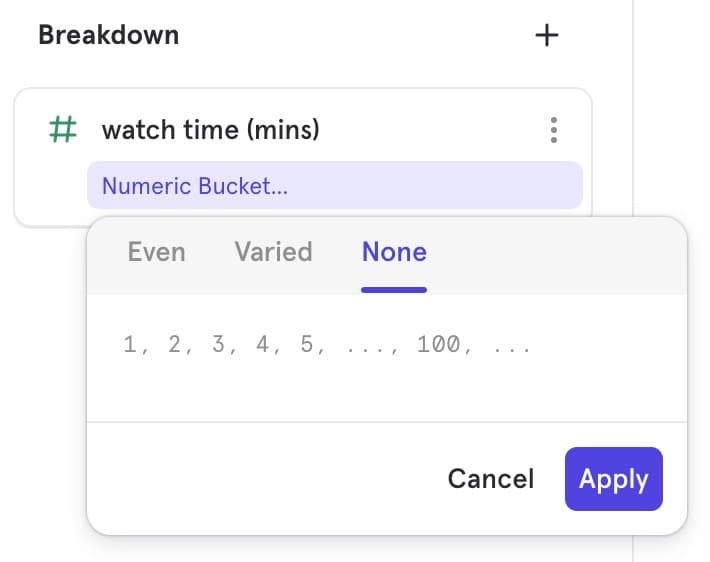The image size is (710, 562).
Task: Dismiss popup with the Cancel button
Action: pos(490,479)
